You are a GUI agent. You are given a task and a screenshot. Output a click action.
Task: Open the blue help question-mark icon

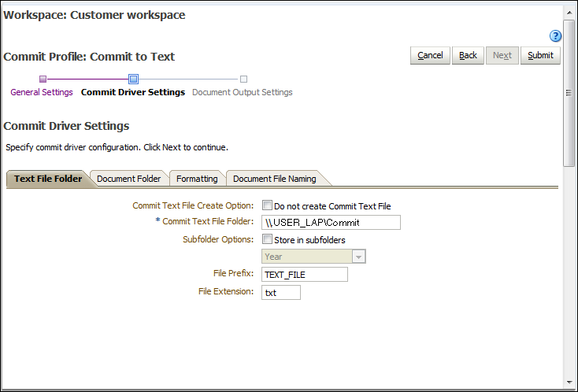(x=555, y=35)
